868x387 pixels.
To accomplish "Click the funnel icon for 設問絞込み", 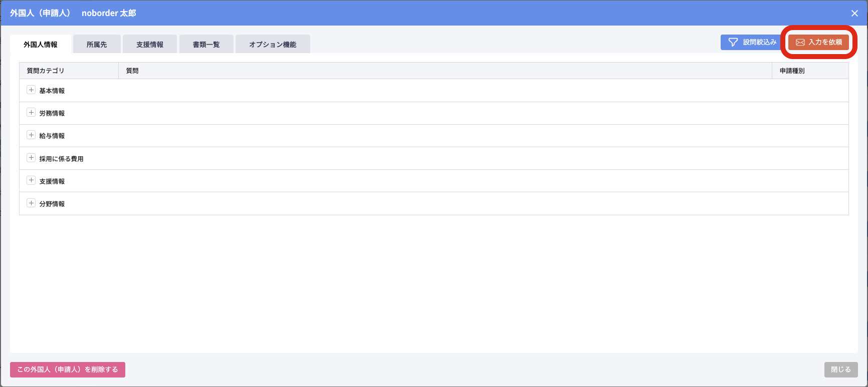I will click(x=733, y=43).
